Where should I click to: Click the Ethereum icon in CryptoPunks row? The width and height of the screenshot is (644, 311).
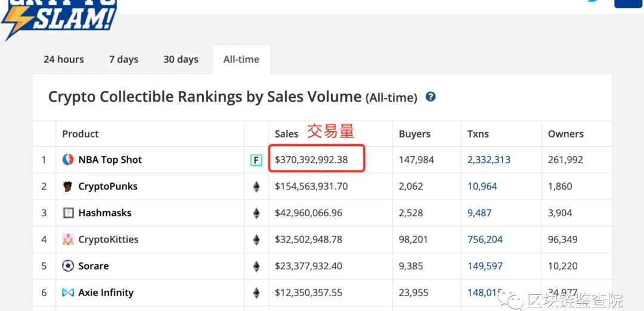[x=256, y=186]
